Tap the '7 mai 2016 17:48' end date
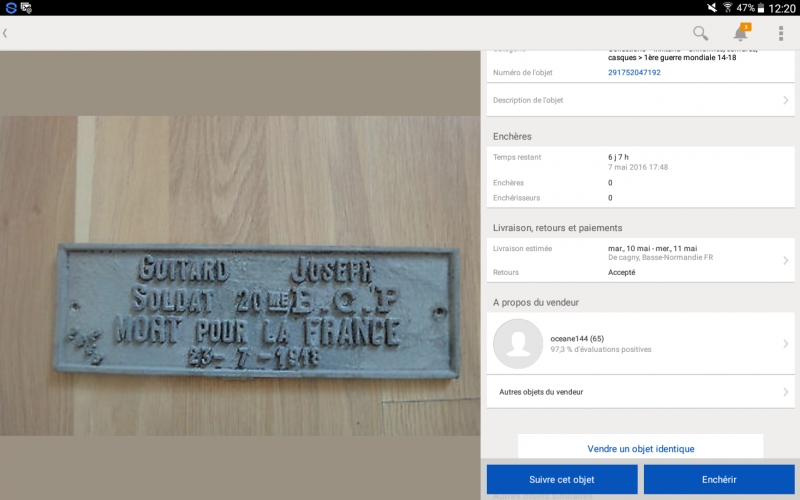The height and width of the screenshot is (500, 800). click(x=638, y=167)
